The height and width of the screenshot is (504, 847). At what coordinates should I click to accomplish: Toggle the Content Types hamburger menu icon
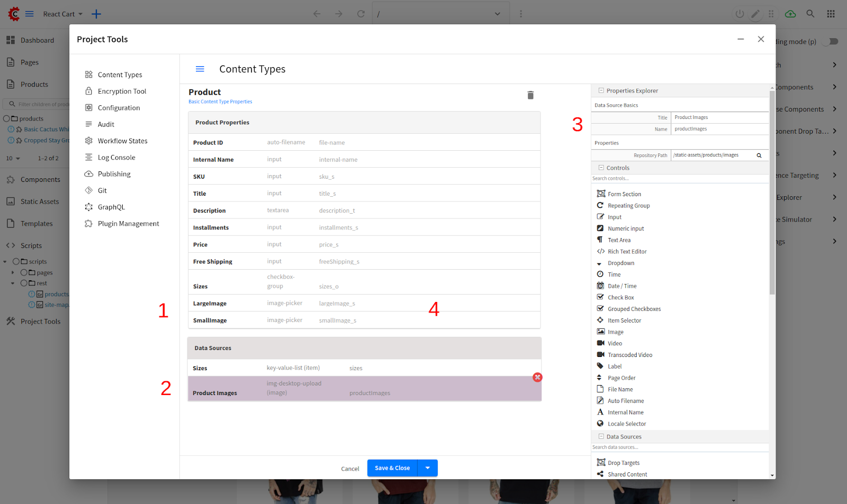pos(200,69)
